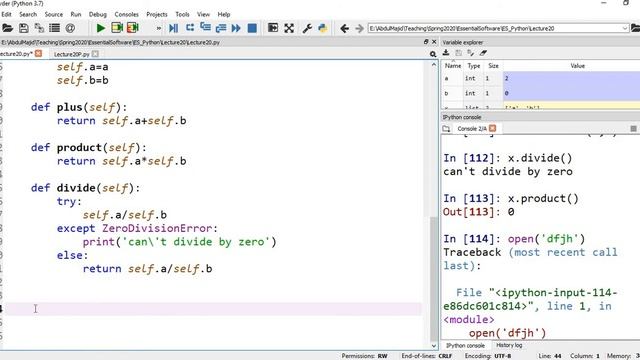Close the Lecture20P.py editor tab

tap(95, 54)
